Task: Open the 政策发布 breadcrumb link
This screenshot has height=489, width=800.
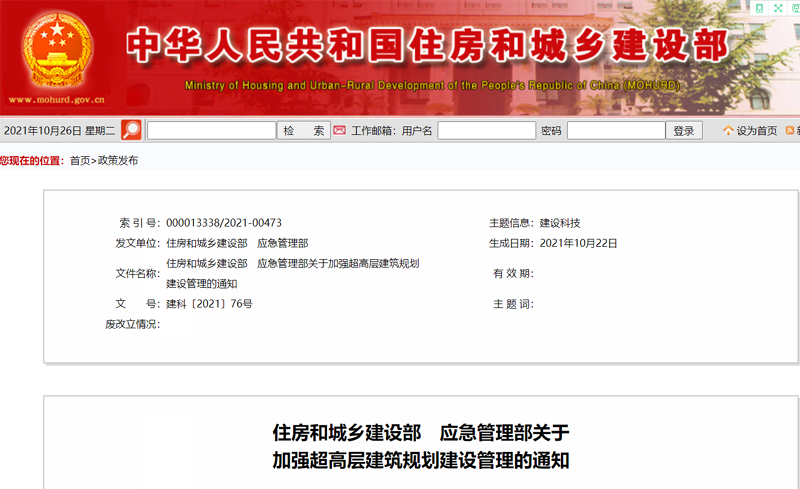Action: (116, 160)
